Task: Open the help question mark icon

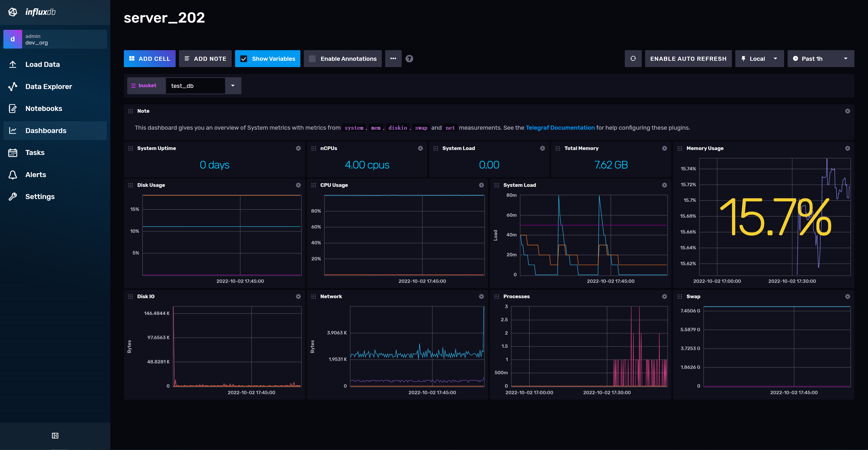Action: click(409, 59)
